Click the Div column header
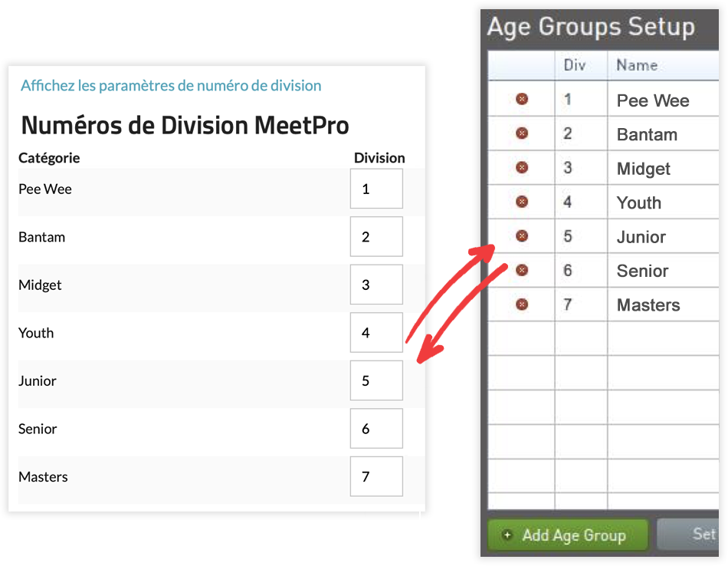Viewport: 728px width, 566px height. coord(575,65)
